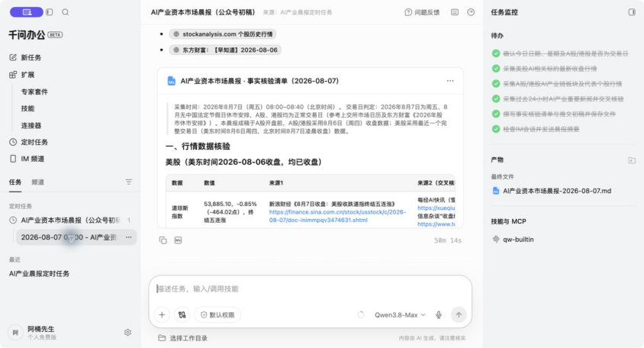Toggle the 撰写事实核验清单 todo checkmark
Viewport: 644px width, 348px height.
click(496, 114)
